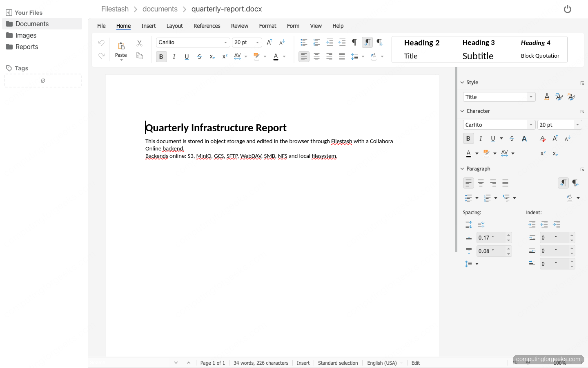588x368 pixels.
Task: Insert unordered bullet list from toolbar
Action: [304, 42]
